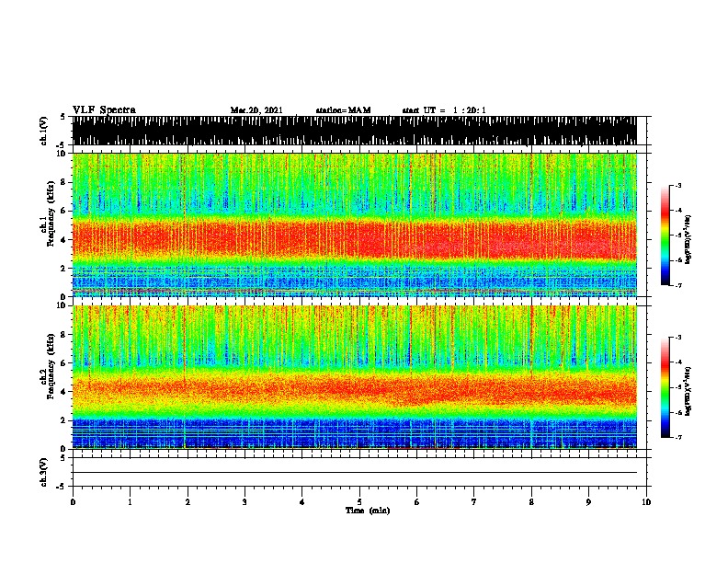728x563 pixels.
Task: Click time axis tick label "10" at the right end
Action: [646, 502]
